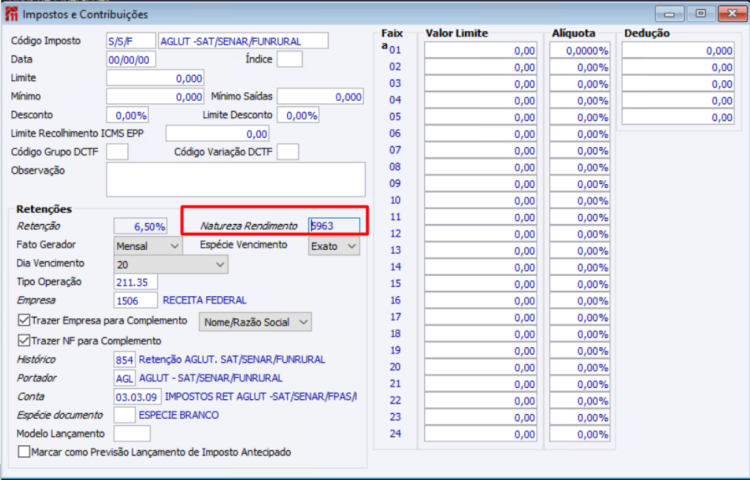Screen dimensions: 750x480
Task: Click the Observação text area
Action: (x=236, y=179)
